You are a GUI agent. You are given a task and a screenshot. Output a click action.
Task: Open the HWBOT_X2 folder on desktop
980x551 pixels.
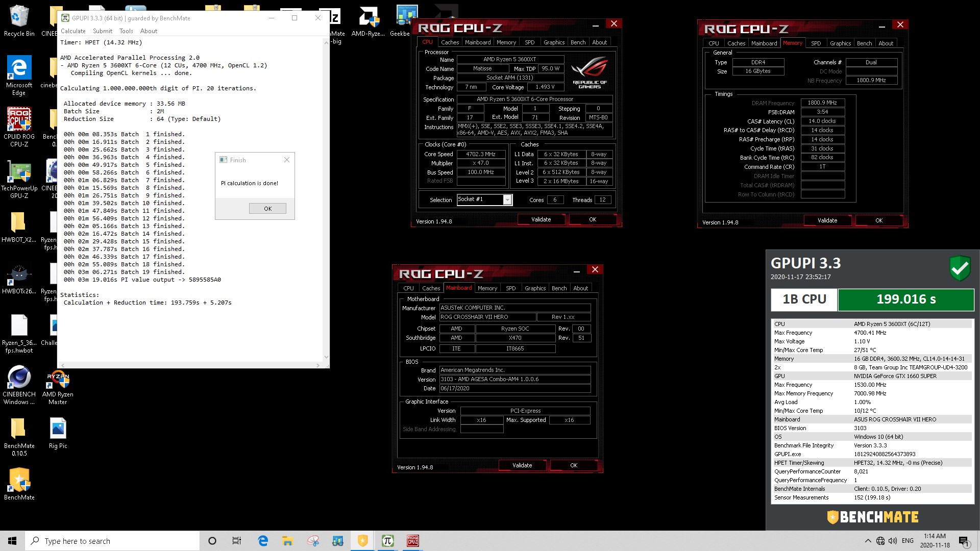click(x=19, y=227)
